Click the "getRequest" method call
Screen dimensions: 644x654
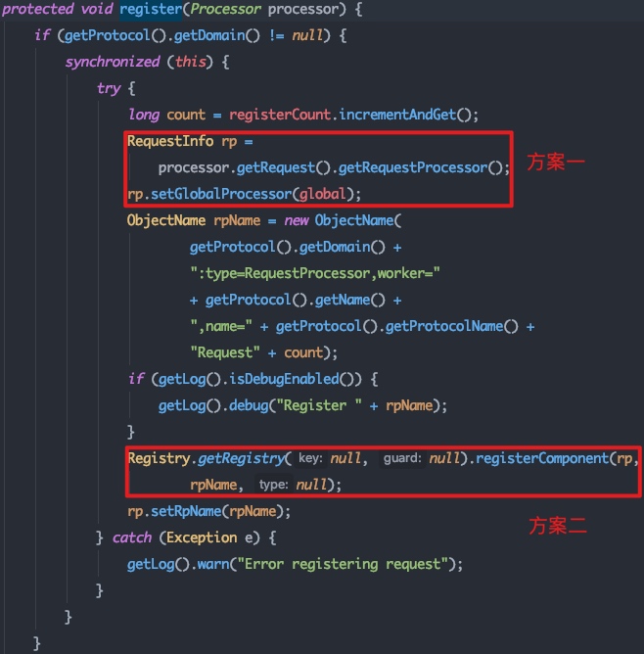point(276,167)
